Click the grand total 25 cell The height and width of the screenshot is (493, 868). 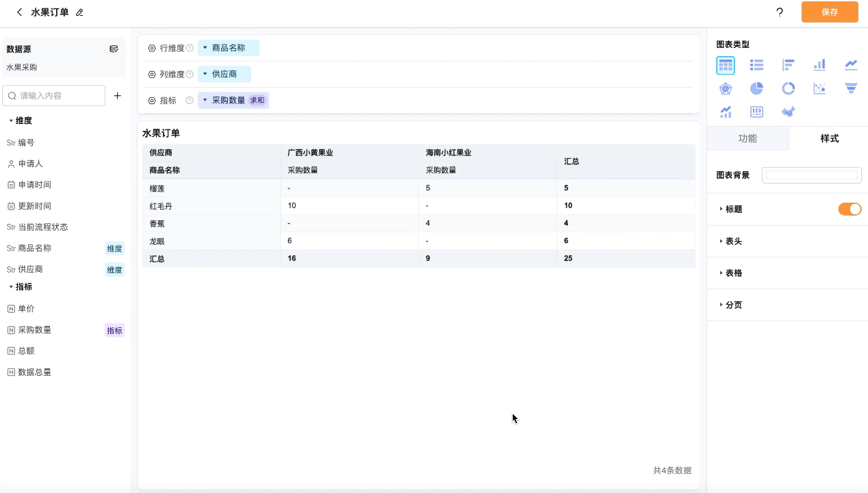click(626, 259)
